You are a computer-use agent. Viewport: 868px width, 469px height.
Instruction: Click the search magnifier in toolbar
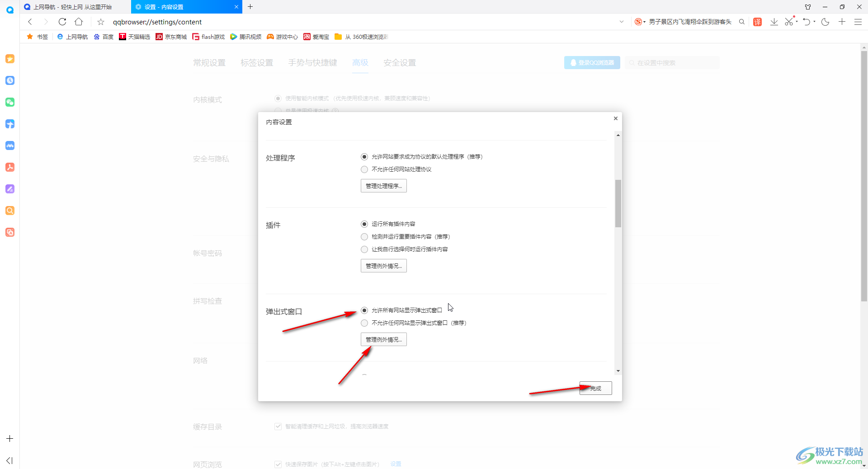pos(742,22)
